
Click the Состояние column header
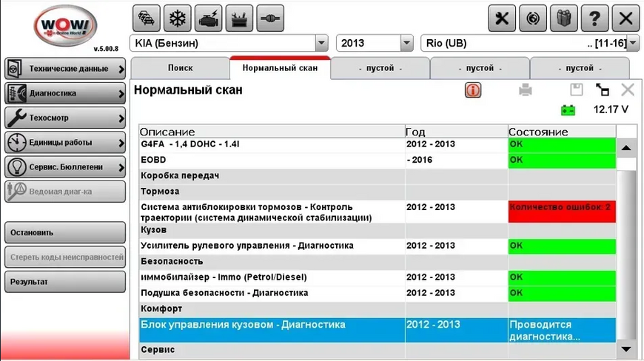[562, 132]
